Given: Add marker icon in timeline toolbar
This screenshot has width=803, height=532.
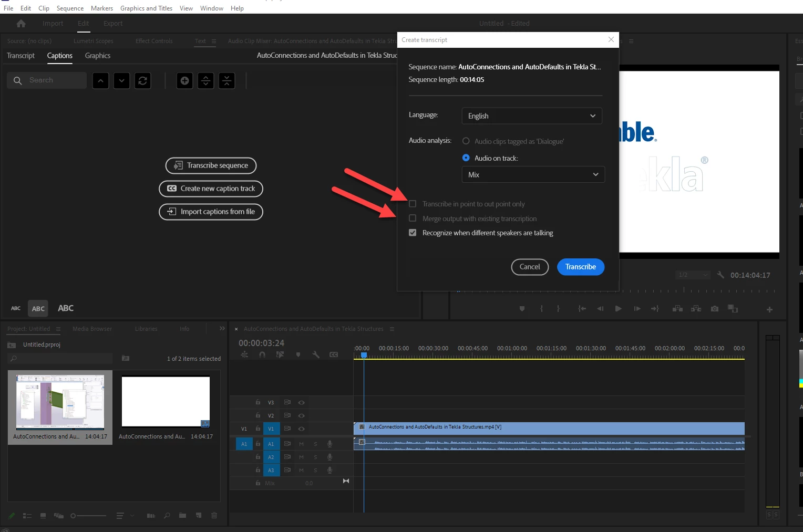Looking at the screenshot, I should (298, 355).
